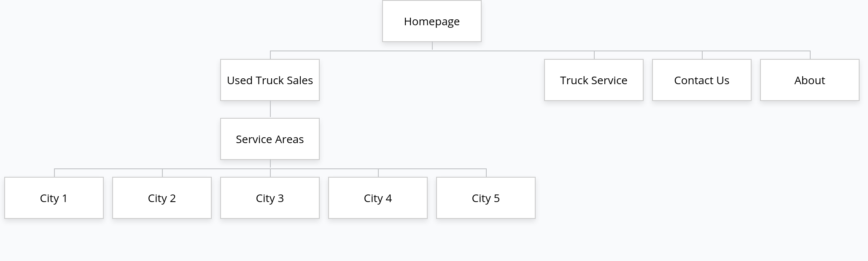Select the Service Areas node
The image size is (868, 261).
tap(270, 139)
